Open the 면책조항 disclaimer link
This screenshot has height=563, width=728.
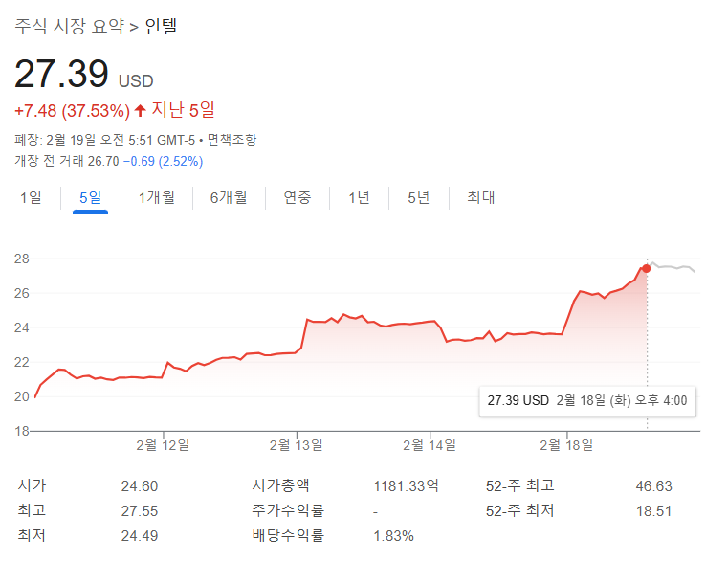tap(232, 140)
